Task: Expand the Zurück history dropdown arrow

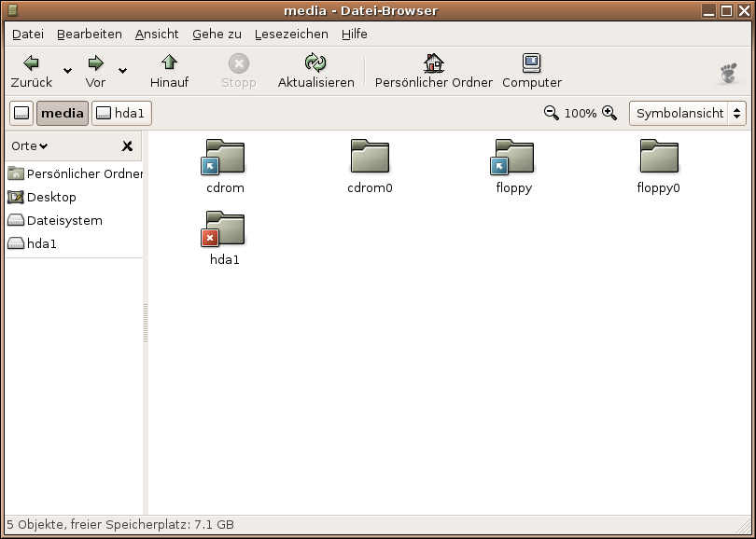Action: pos(67,71)
